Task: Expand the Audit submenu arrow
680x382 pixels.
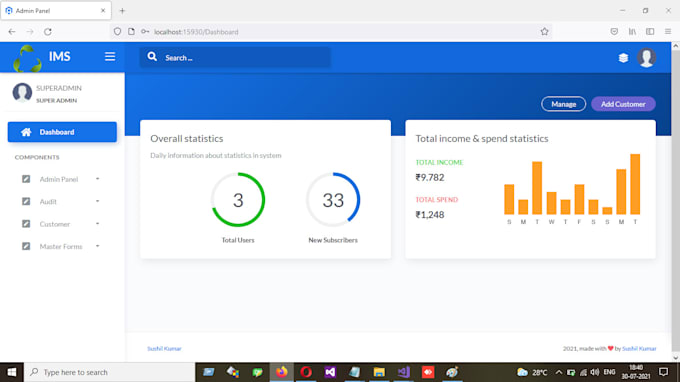Action: point(98,201)
